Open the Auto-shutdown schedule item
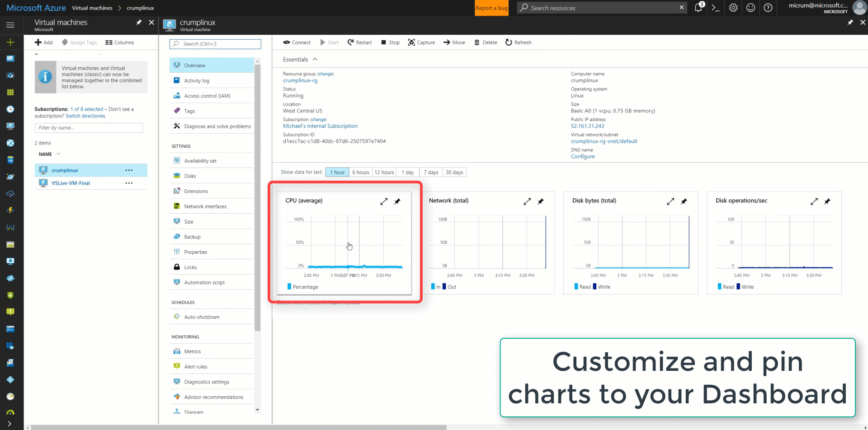The height and width of the screenshot is (430, 868). (212, 317)
